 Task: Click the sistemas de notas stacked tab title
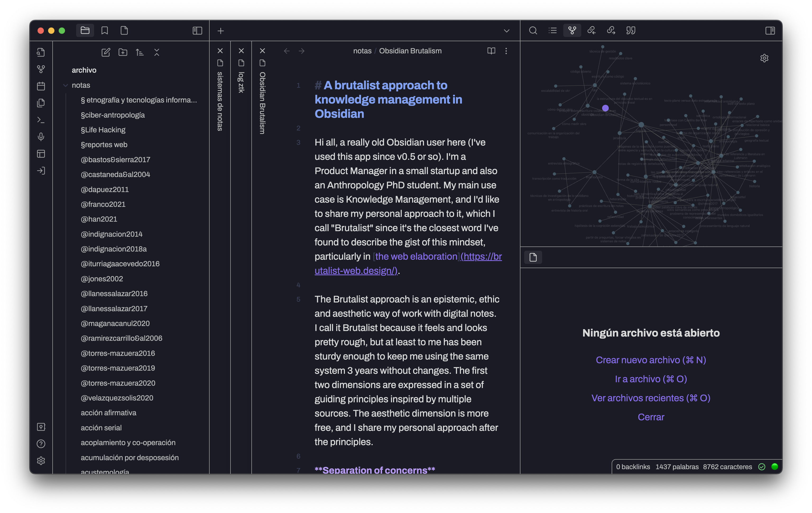(x=220, y=101)
